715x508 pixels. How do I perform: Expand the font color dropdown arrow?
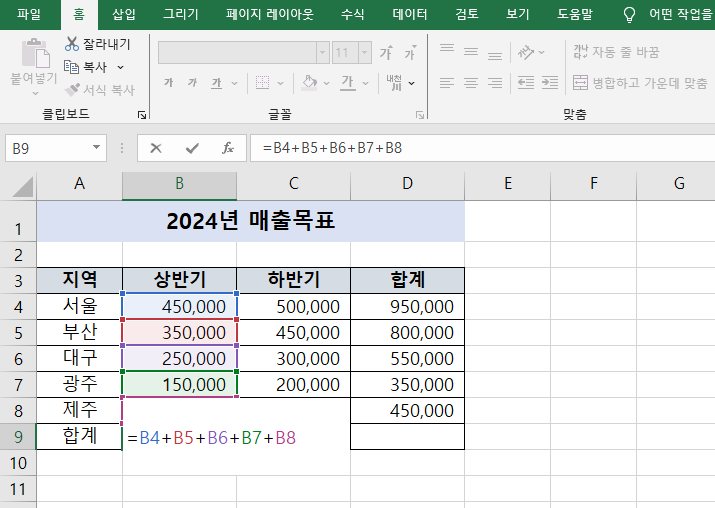click(x=365, y=83)
